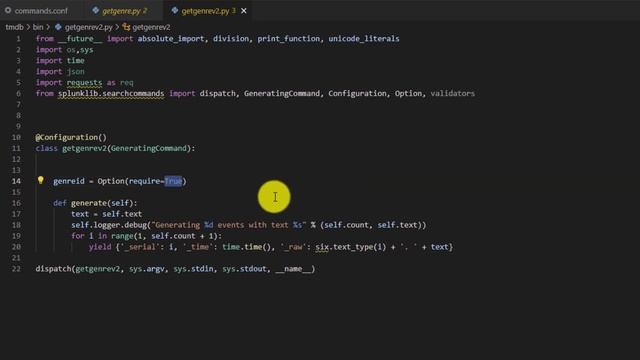Image resolution: width=640 pixels, height=360 pixels.
Task: Click line number 6 in gutter
Action: [18, 93]
